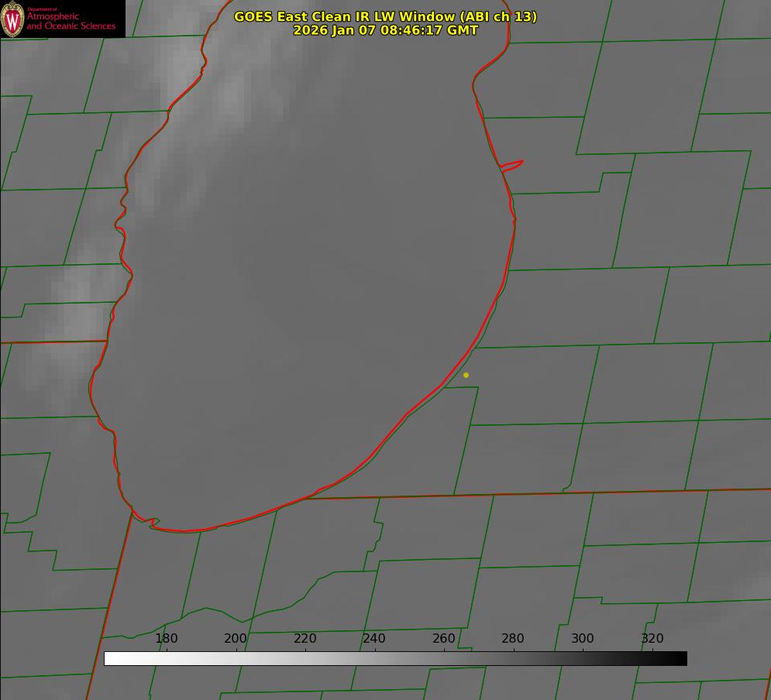Click the GOES East Clean IR title
Image resolution: width=771 pixels, height=700 pixels.
pyautogui.click(x=385, y=16)
